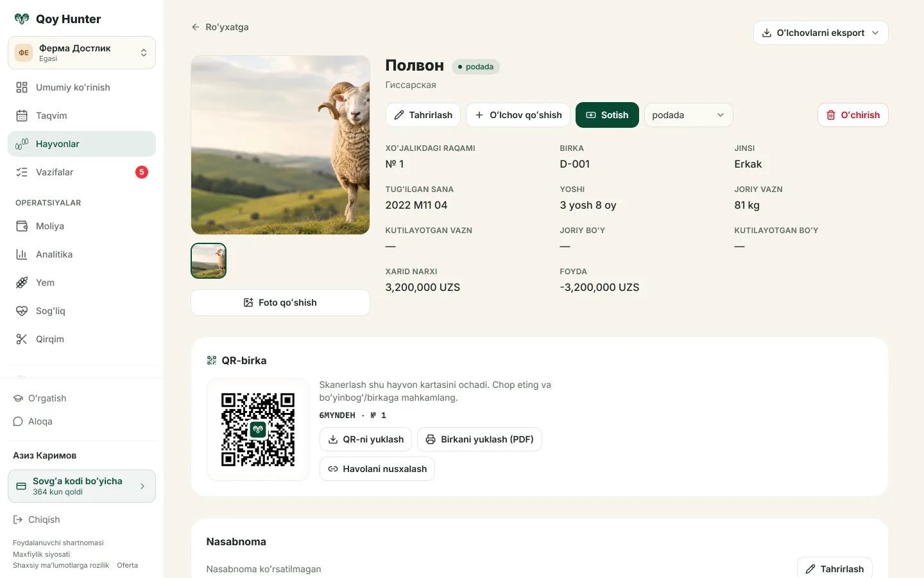924x578 pixels.
Task: Click Foto qo'shish button
Action: coord(280,302)
